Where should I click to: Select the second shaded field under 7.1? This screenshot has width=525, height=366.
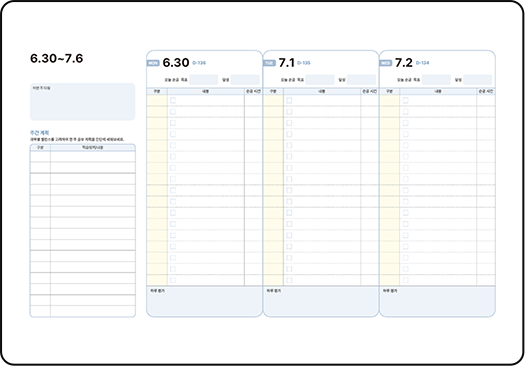(x=361, y=80)
